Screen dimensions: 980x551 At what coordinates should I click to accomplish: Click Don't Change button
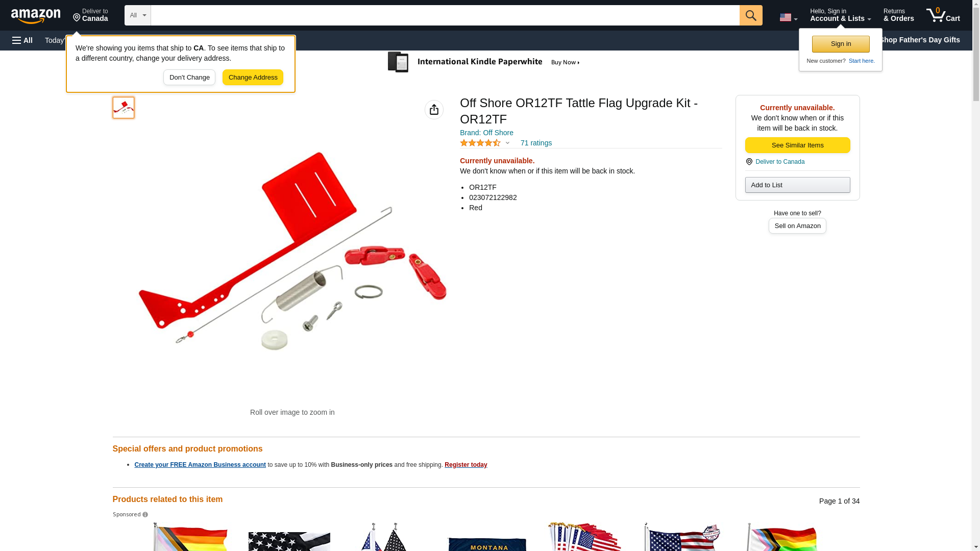pyautogui.click(x=189, y=78)
